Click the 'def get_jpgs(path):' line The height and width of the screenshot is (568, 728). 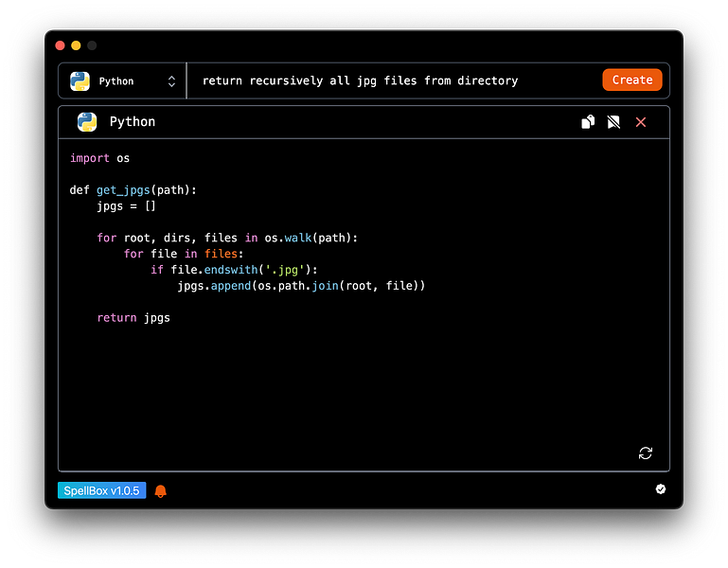[133, 190]
